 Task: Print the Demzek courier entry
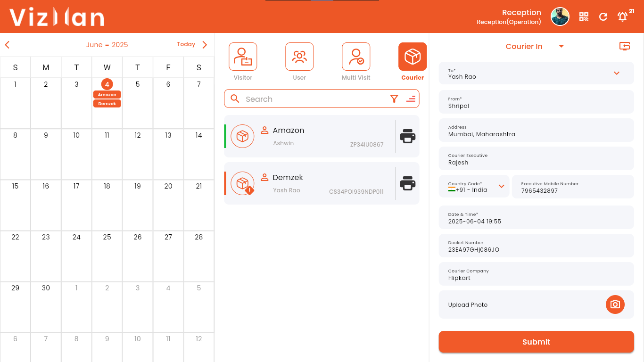pyautogui.click(x=407, y=183)
